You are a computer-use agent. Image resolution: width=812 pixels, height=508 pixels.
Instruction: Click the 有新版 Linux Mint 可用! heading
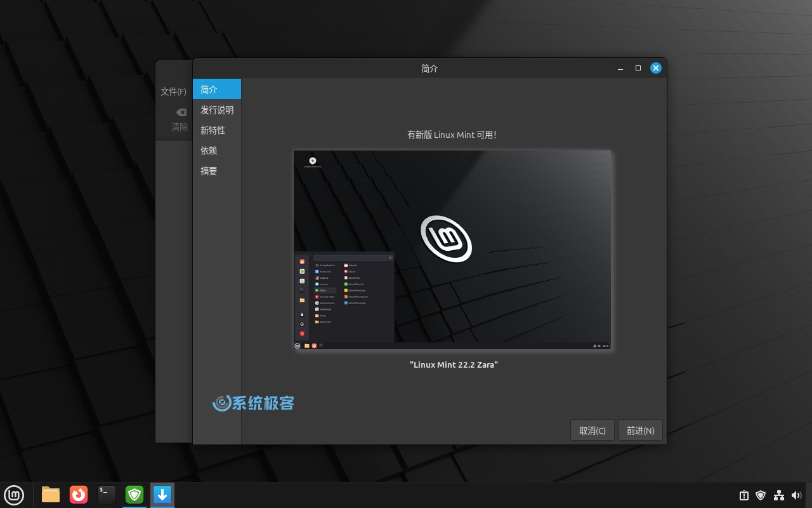tap(452, 135)
